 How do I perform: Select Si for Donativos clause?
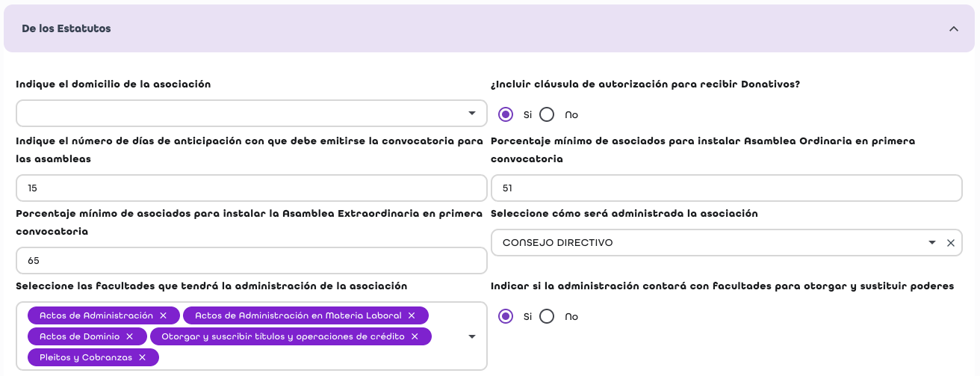[x=506, y=114]
